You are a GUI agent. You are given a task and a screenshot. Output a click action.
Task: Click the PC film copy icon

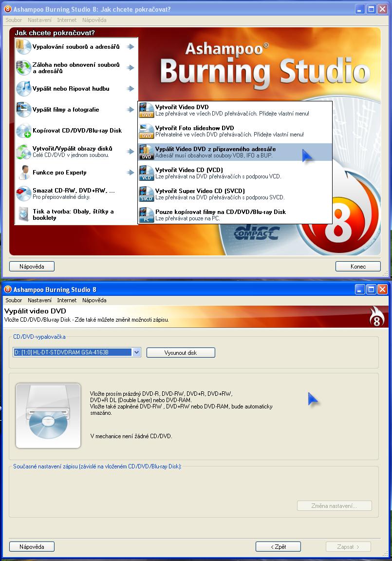[146, 215]
